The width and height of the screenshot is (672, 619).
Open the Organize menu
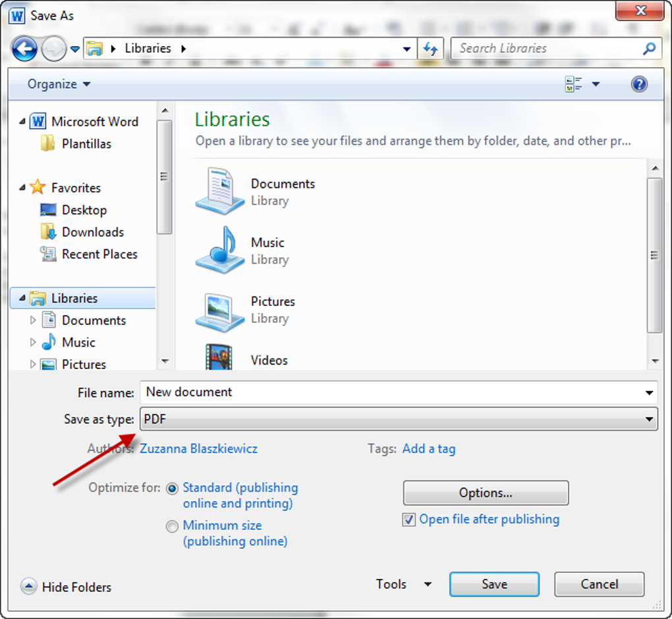pos(58,84)
